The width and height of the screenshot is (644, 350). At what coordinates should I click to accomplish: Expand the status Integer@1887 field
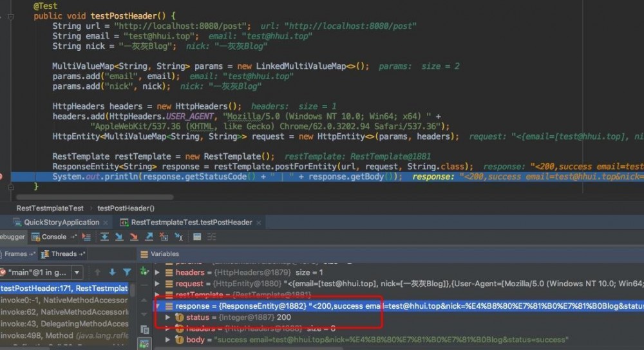click(x=167, y=317)
